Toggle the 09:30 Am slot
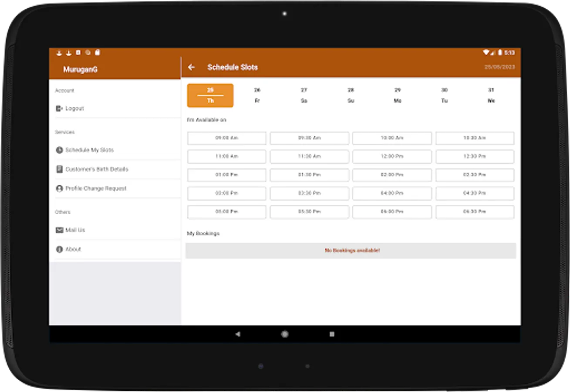 tap(310, 138)
